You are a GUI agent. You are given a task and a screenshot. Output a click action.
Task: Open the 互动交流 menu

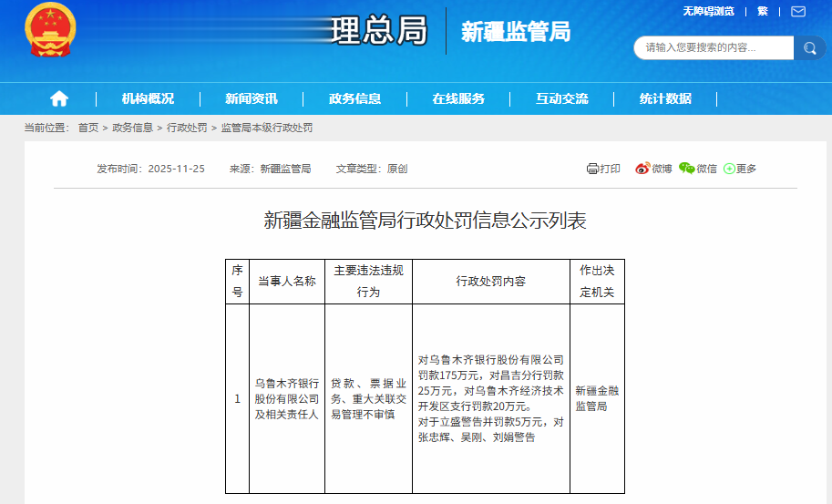coord(562,98)
